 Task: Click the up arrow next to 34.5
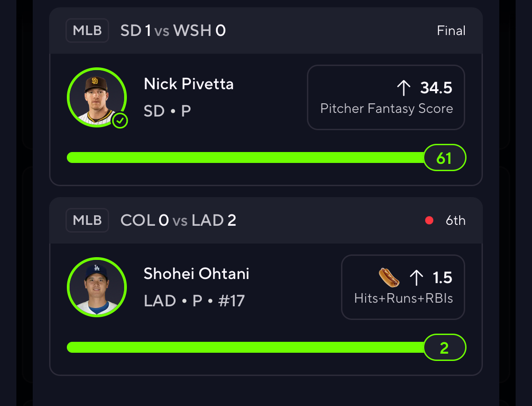(x=404, y=88)
